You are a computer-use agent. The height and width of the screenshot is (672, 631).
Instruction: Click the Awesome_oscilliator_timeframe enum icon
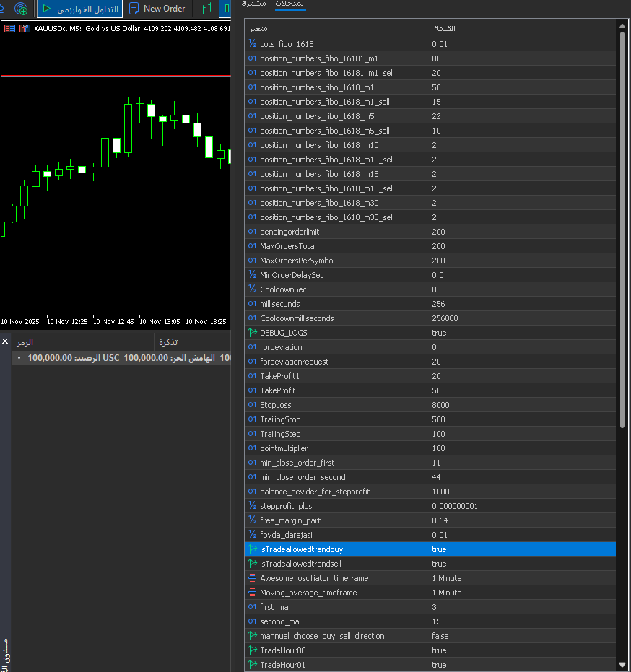pos(253,578)
